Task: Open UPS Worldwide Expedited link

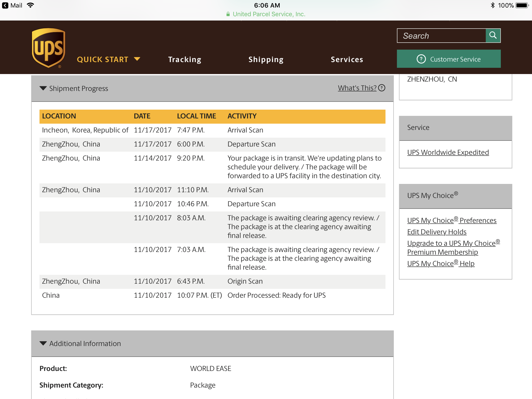Action: 448,152
